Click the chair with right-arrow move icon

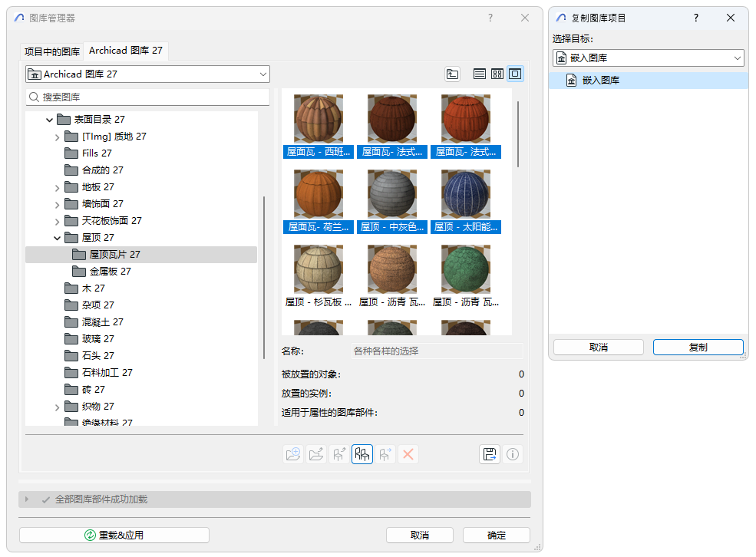(385, 454)
